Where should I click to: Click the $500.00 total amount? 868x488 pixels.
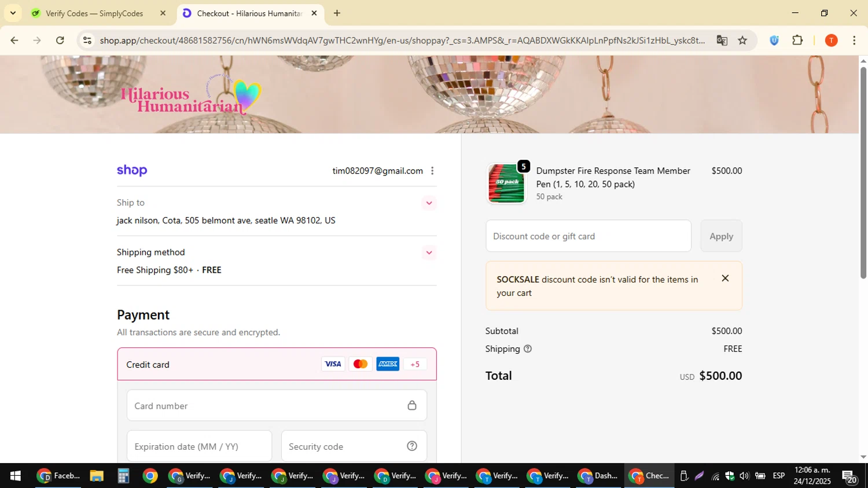pyautogui.click(x=720, y=376)
